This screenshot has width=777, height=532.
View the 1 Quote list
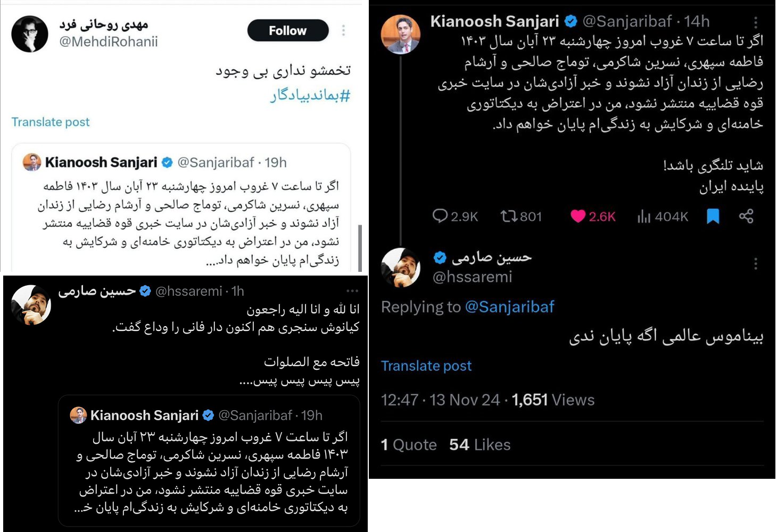(x=409, y=445)
